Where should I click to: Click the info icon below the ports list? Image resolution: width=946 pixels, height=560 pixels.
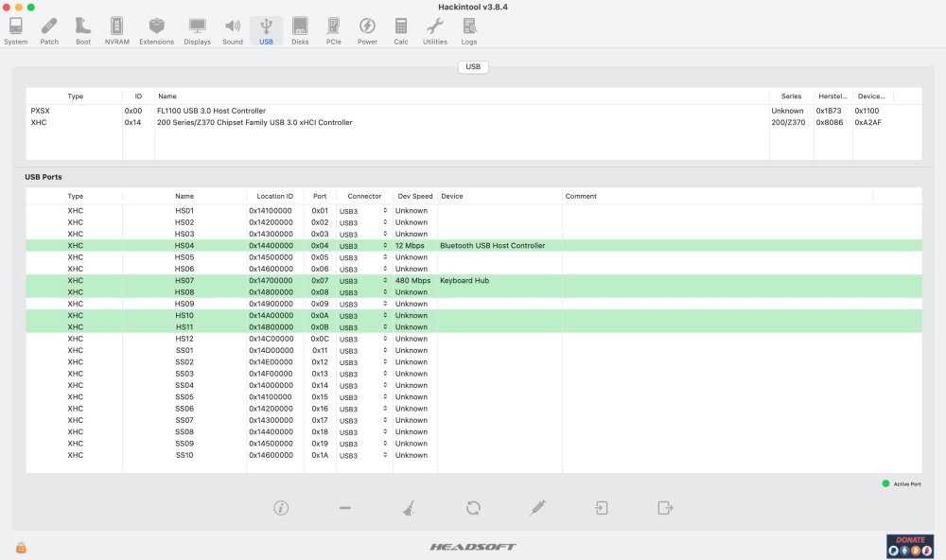point(281,508)
